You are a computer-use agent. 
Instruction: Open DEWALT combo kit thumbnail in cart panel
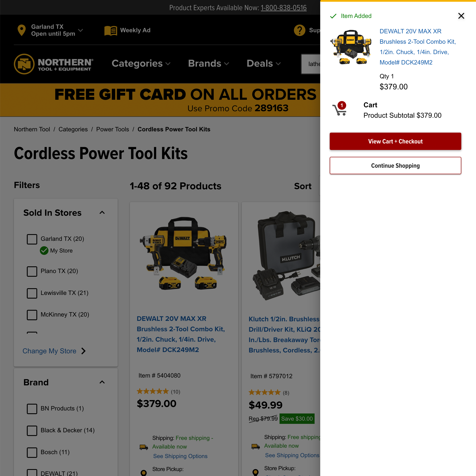(351, 47)
